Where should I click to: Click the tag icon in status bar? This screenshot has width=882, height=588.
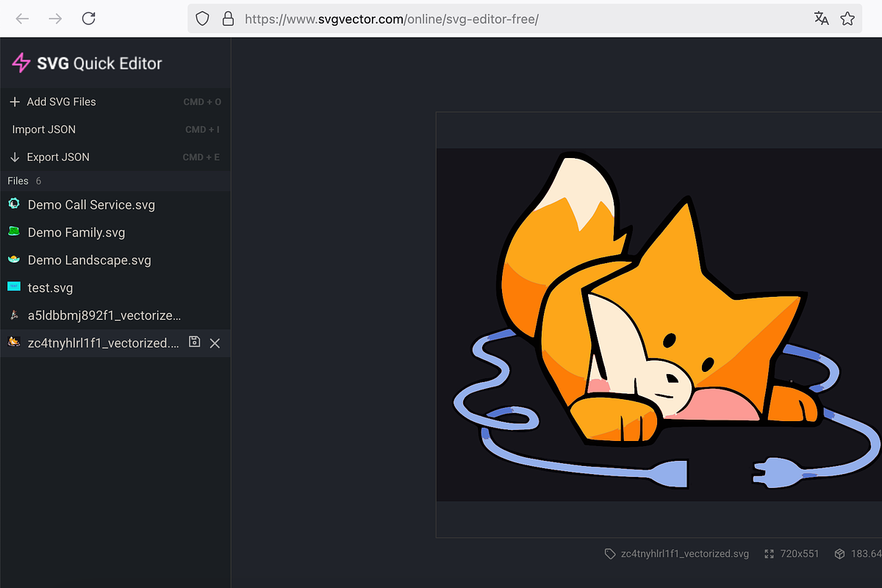pyautogui.click(x=610, y=554)
